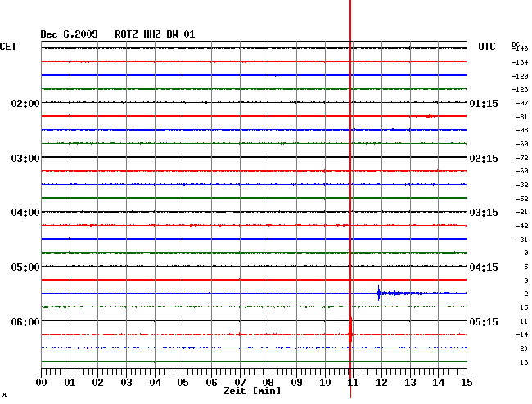Click the DC offset value 15
Image resolution: width=532 pixels, height=404 pixels.
click(524, 307)
